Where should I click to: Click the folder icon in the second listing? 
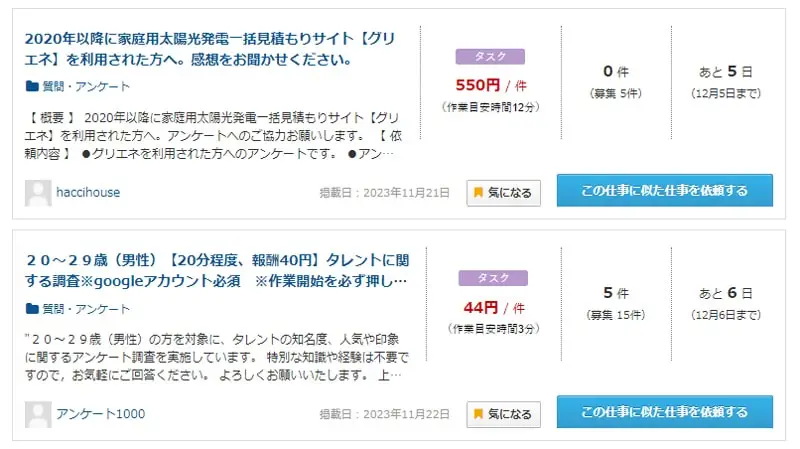pos(32,309)
